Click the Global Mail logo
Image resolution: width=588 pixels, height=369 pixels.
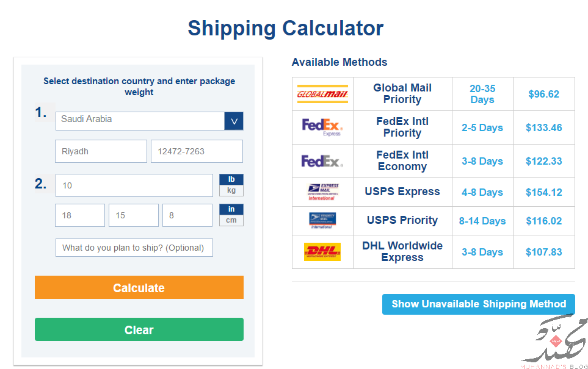[x=322, y=94]
